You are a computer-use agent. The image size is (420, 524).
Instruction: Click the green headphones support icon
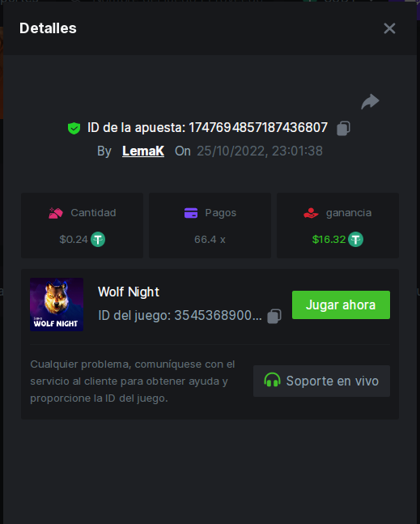pyautogui.click(x=272, y=381)
